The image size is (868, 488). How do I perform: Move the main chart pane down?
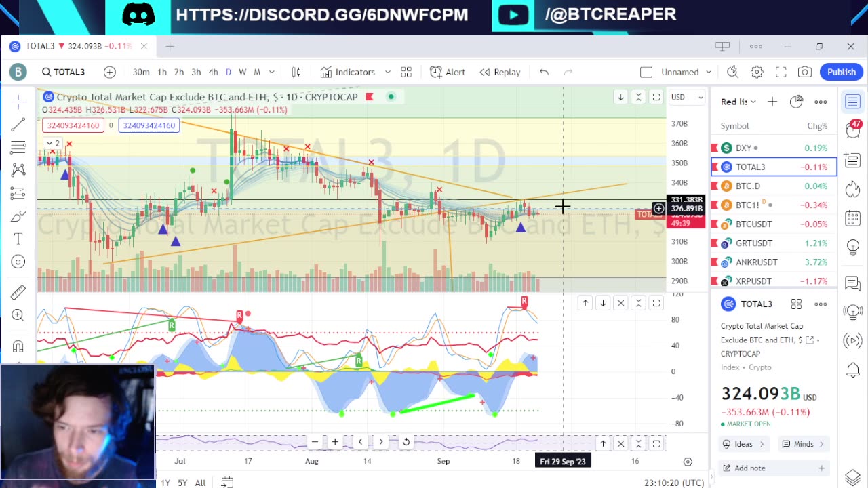[620, 97]
